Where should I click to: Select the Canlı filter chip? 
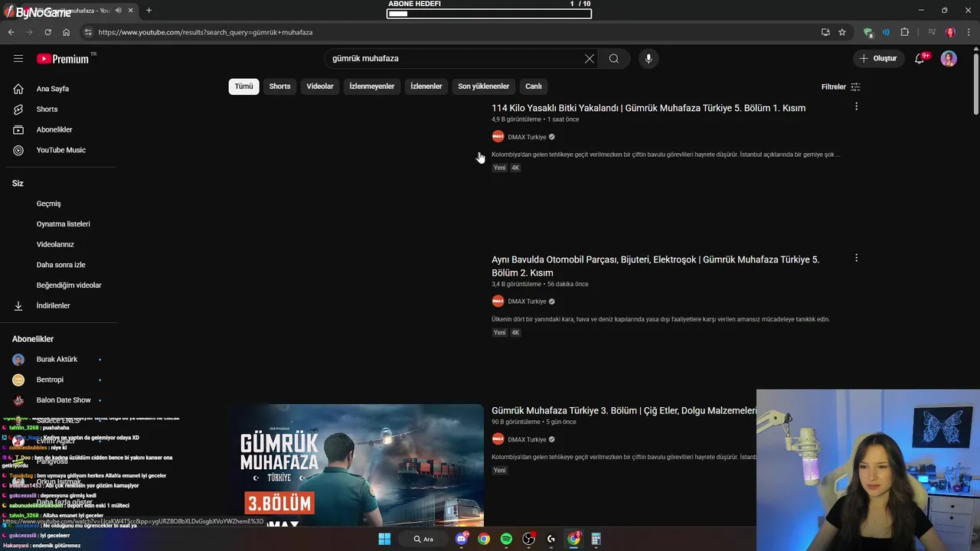coord(534,86)
